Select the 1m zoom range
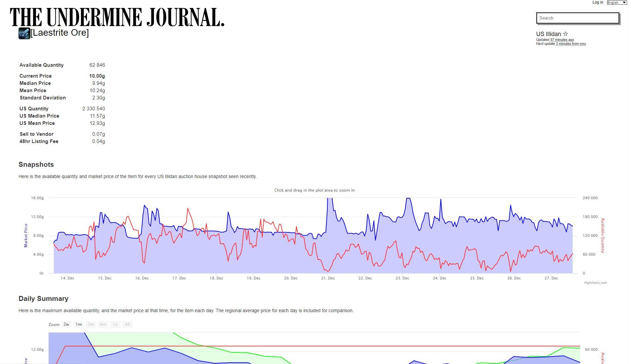This screenshot has width=629, height=364. click(78, 324)
